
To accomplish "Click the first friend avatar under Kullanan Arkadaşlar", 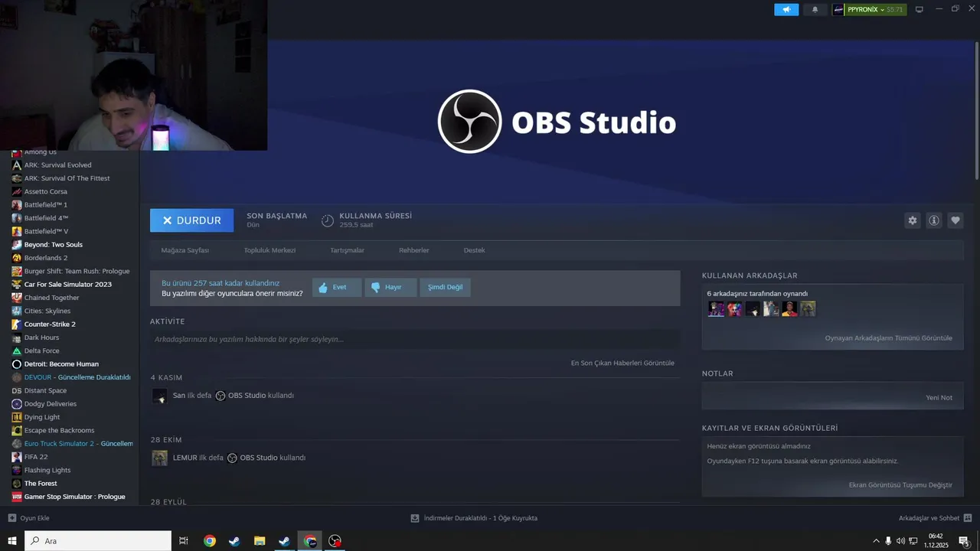I will 716,308.
